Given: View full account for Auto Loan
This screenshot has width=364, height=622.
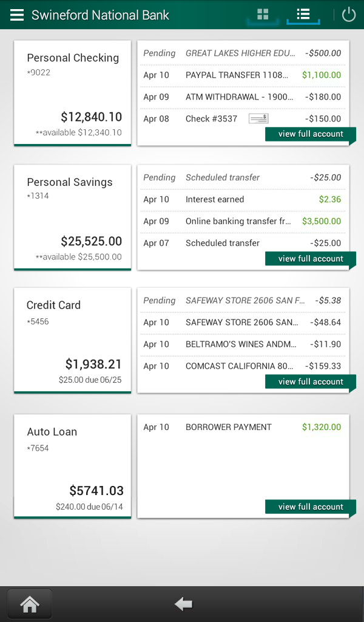Looking at the screenshot, I should (x=311, y=507).
